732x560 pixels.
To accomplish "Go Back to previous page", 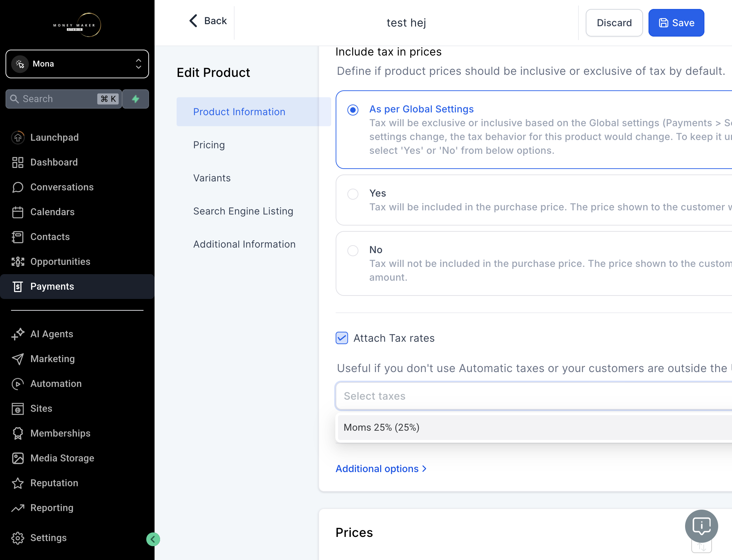I will pyautogui.click(x=208, y=21).
